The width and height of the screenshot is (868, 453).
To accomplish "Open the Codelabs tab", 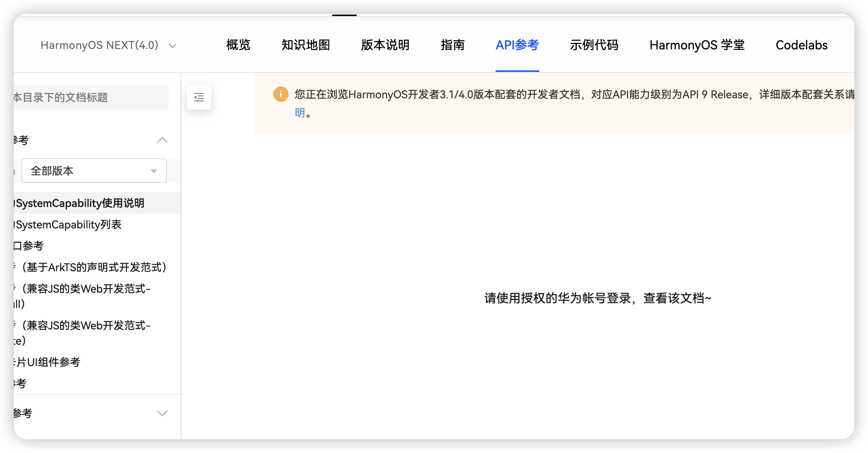I will (802, 45).
